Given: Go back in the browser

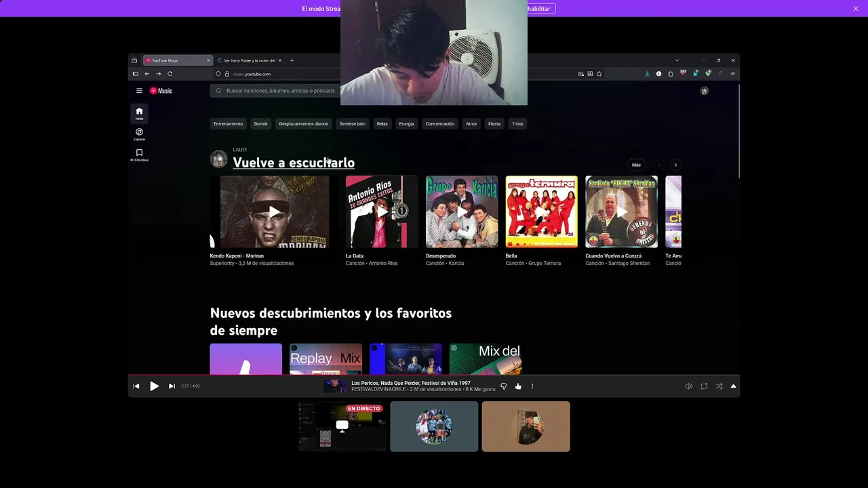Looking at the screenshot, I should pyautogui.click(x=146, y=74).
